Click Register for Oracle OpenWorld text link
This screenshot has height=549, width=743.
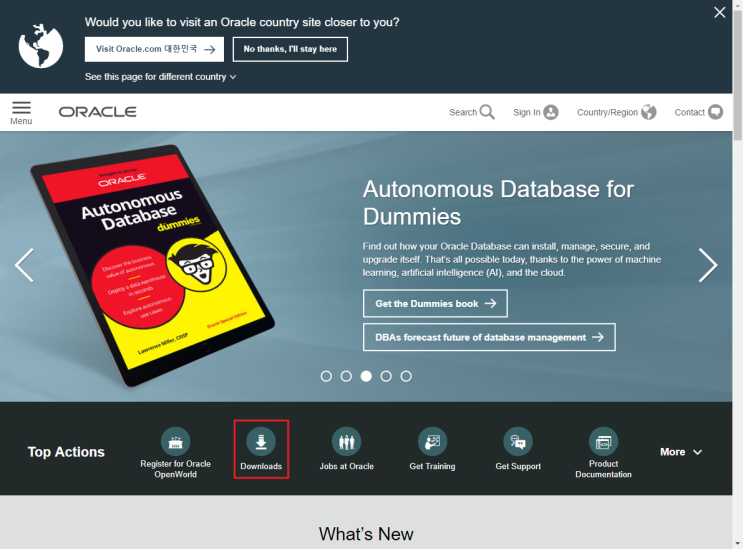tap(175, 469)
